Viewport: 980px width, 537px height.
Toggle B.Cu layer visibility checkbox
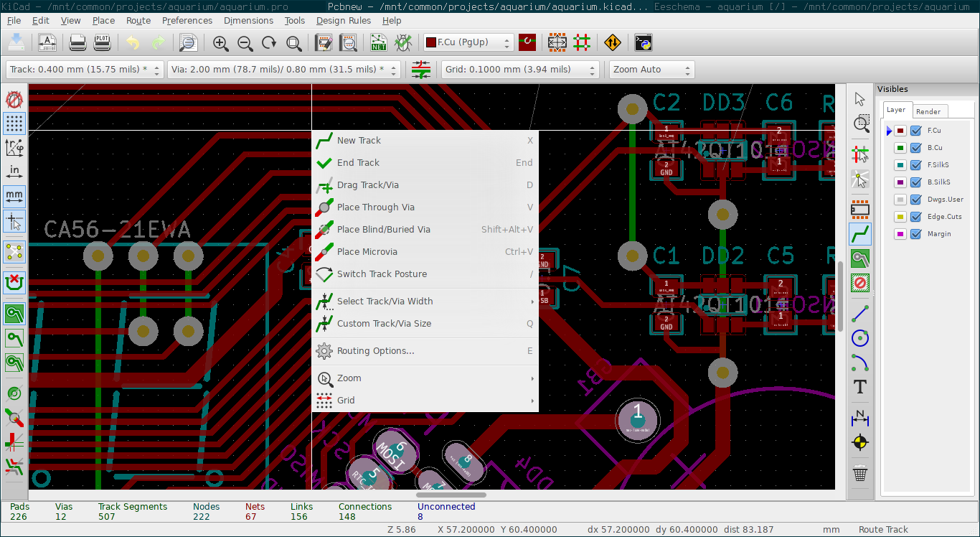tap(915, 148)
